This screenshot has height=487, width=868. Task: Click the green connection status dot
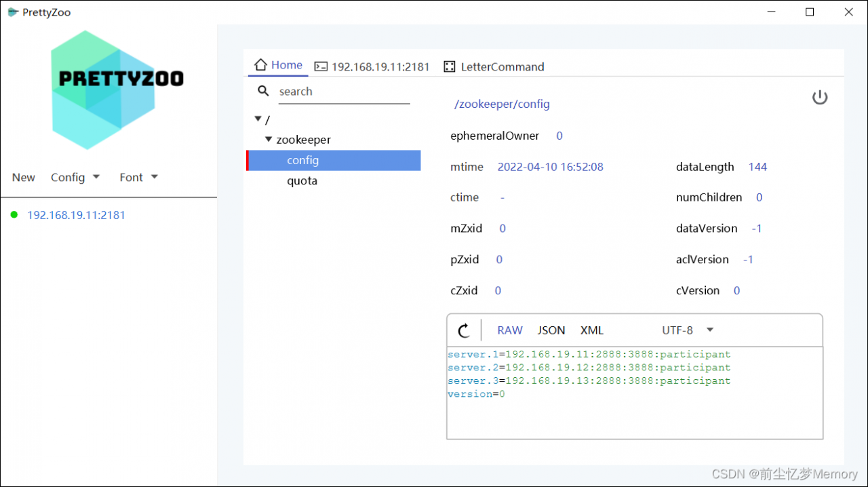tap(14, 214)
